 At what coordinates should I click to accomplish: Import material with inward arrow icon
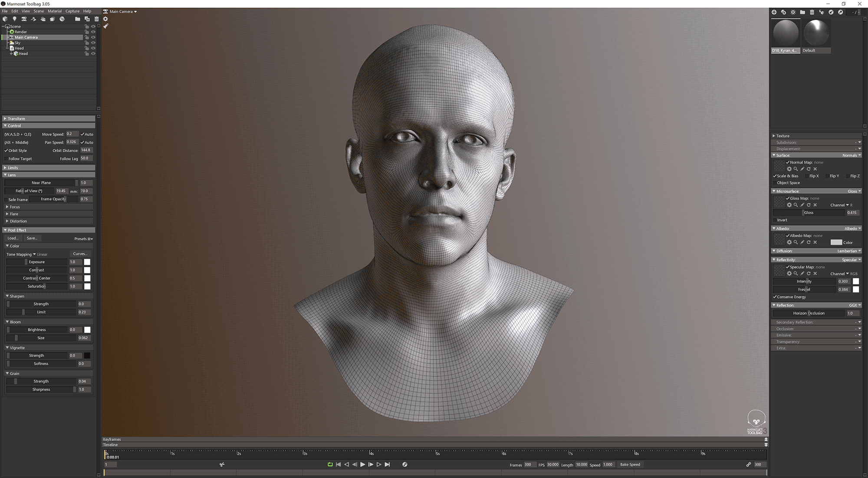tap(831, 12)
